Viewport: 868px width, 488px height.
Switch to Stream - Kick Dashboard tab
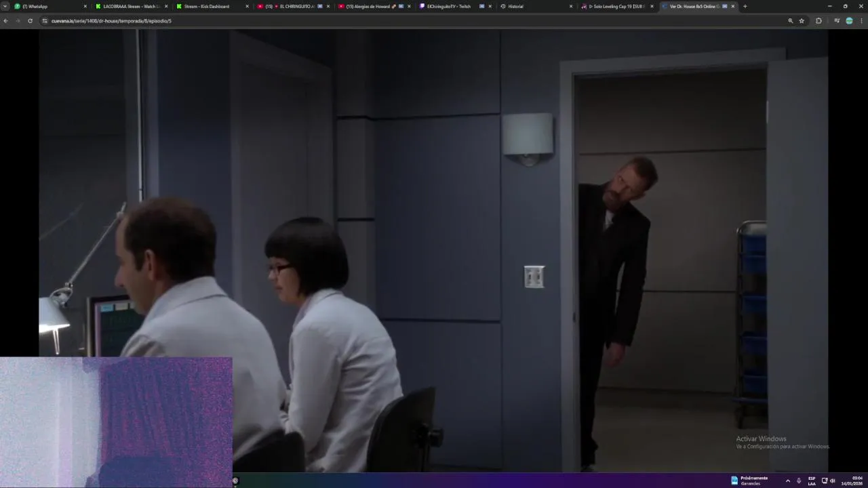click(x=212, y=6)
